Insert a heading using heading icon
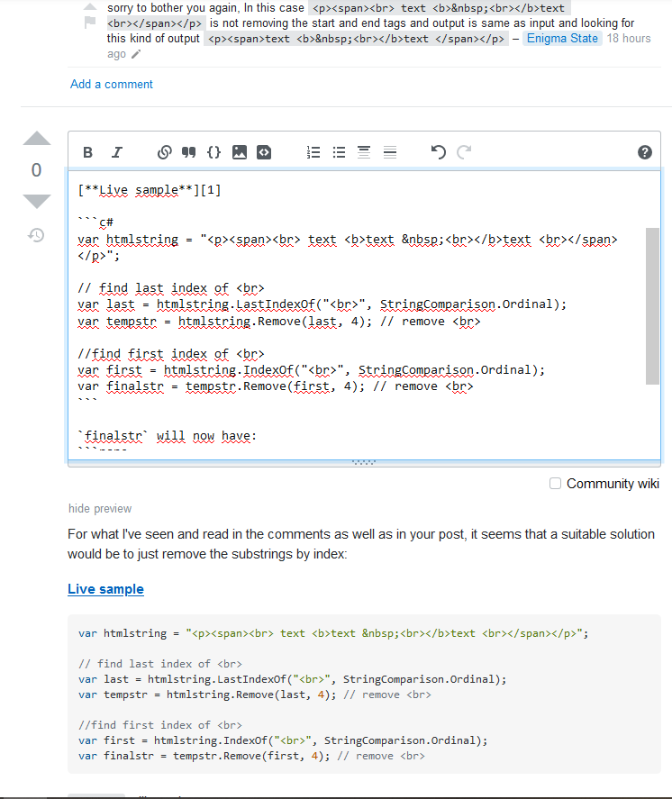672x799 pixels. [x=364, y=152]
